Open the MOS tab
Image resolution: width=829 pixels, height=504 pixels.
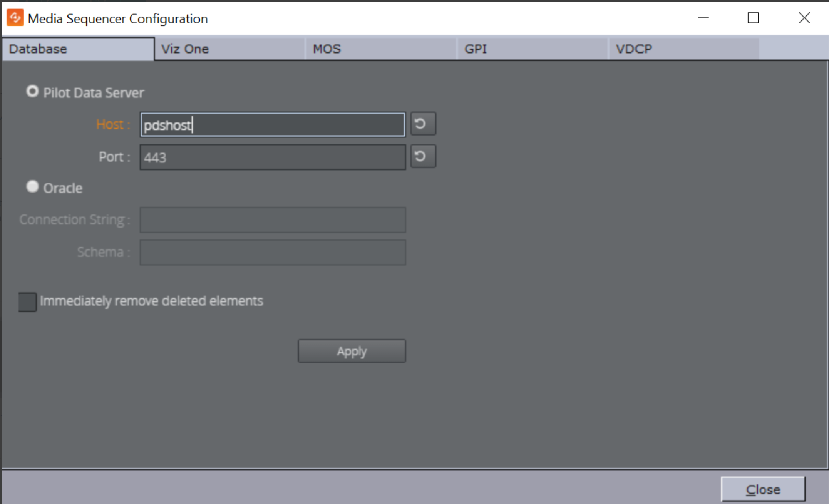[381, 49]
